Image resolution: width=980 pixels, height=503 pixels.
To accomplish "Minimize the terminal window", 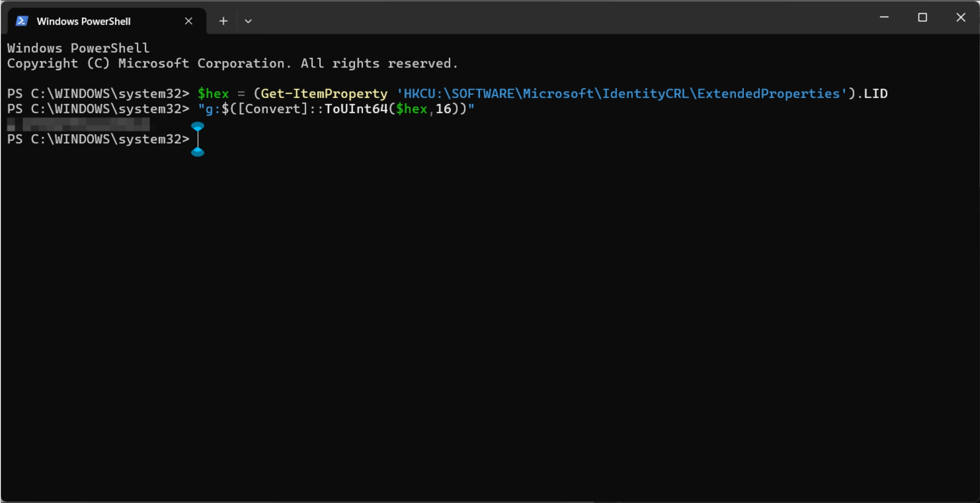I will click(884, 17).
